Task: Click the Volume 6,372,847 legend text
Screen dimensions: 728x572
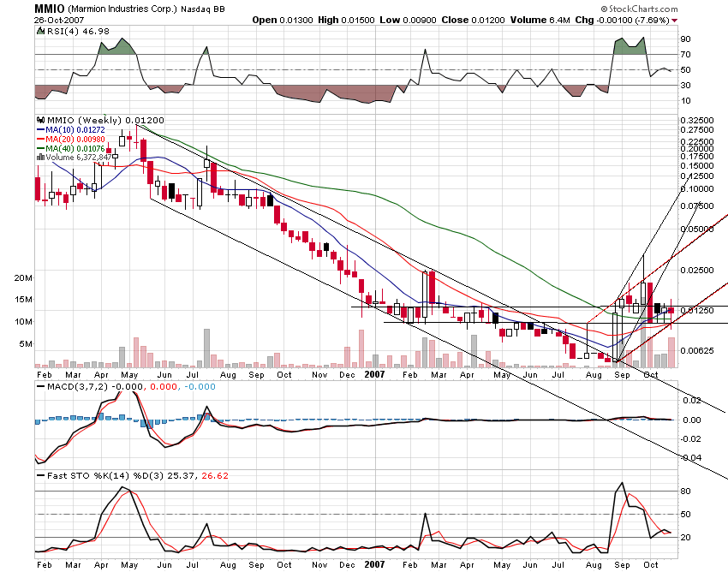Action: (x=79, y=158)
